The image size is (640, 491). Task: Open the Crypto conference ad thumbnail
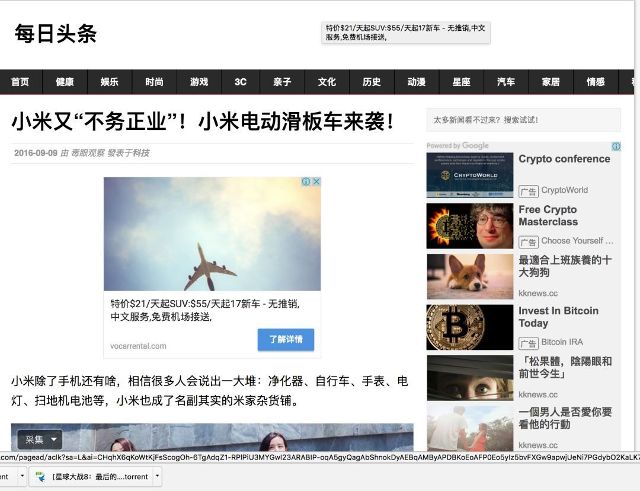[470, 176]
